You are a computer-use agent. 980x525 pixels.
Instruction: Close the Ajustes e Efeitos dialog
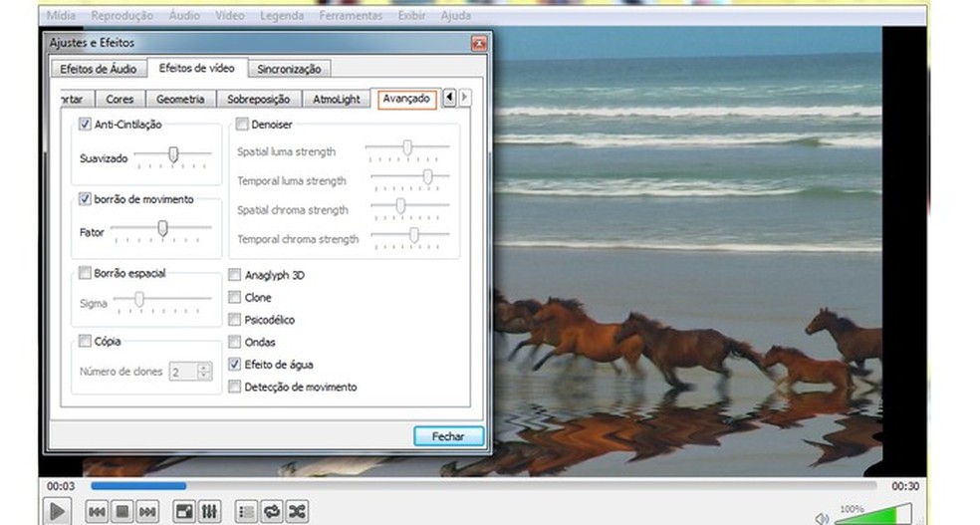pyautogui.click(x=479, y=43)
